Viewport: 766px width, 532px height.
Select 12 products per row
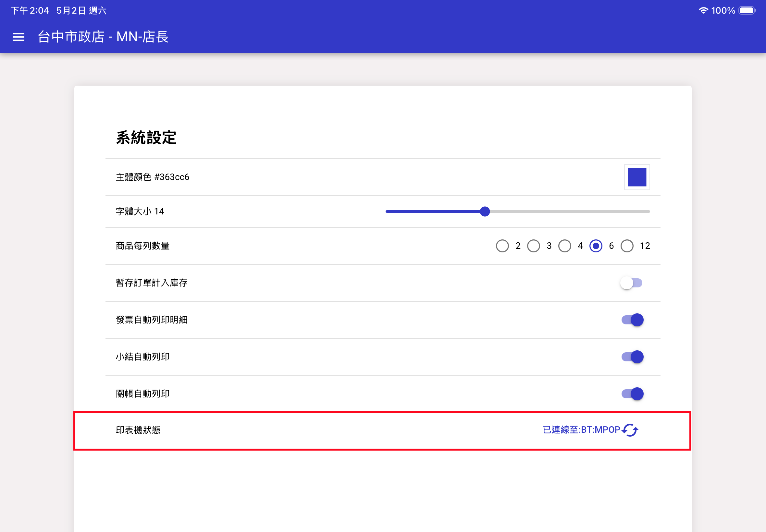(627, 246)
